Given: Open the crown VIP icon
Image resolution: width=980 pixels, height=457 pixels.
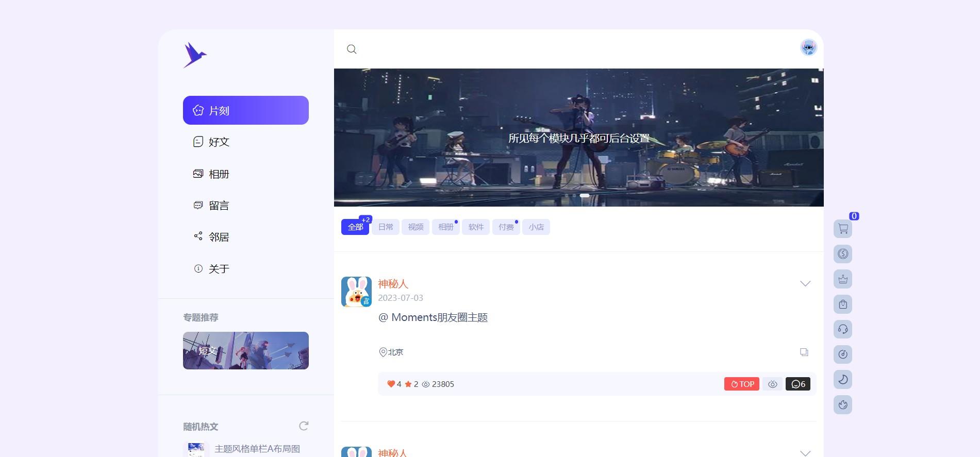Looking at the screenshot, I should tap(843, 279).
